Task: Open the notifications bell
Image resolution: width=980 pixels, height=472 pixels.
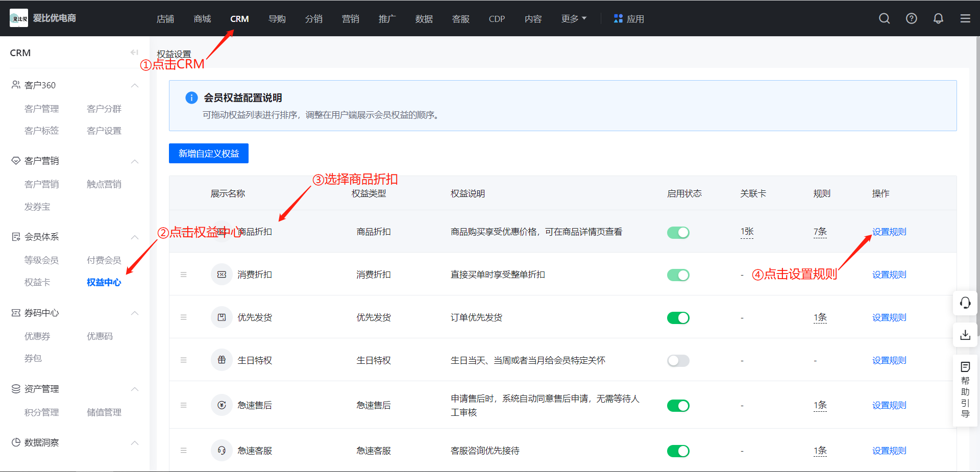Action: coord(938,18)
